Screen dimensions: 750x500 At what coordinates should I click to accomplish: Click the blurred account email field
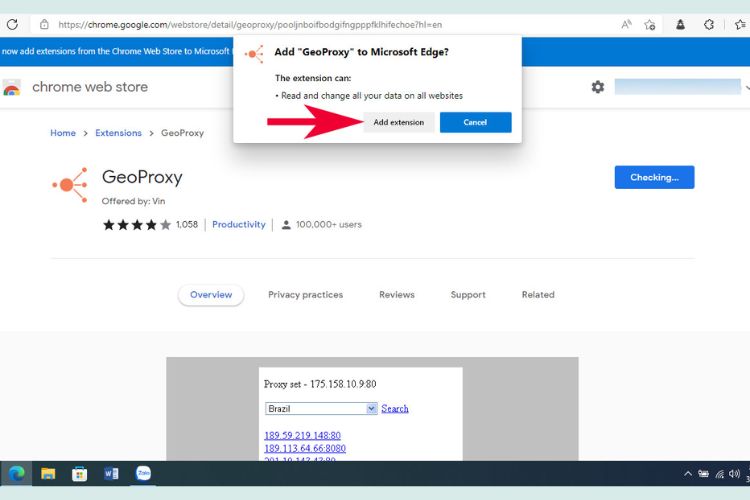click(678, 87)
